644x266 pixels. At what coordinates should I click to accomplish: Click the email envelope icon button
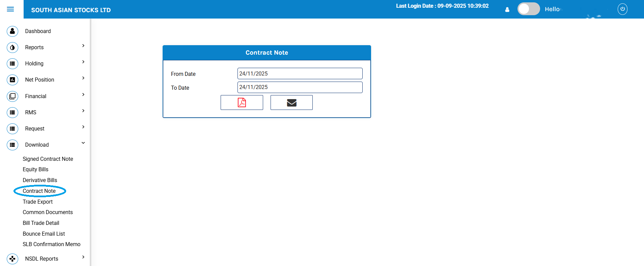pos(291,102)
